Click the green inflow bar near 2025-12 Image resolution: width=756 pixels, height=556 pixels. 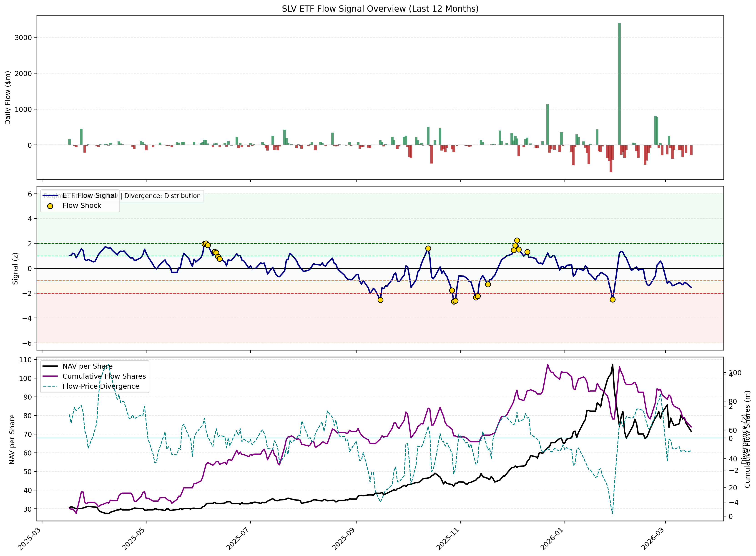(548, 125)
